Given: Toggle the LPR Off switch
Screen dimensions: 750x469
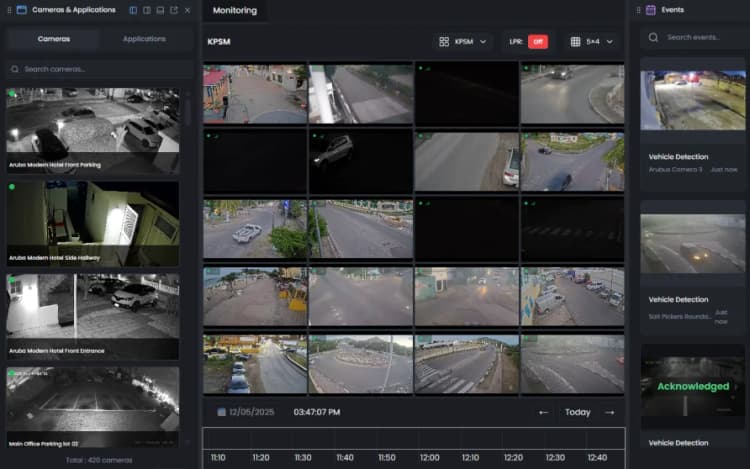Looking at the screenshot, I should click(x=538, y=42).
